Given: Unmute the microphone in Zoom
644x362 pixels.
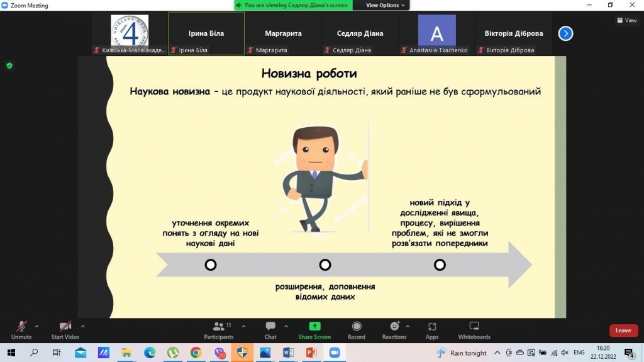Looking at the screenshot, I should coord(21,331).
